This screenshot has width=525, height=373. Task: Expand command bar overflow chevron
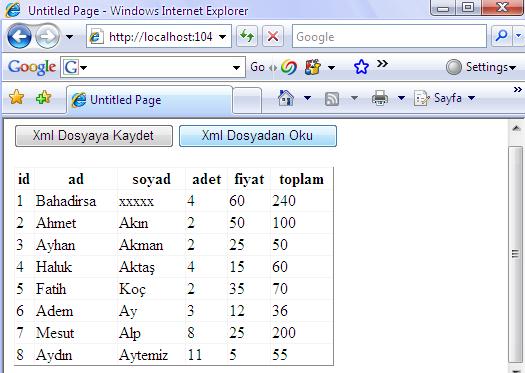tap(518, 90)
